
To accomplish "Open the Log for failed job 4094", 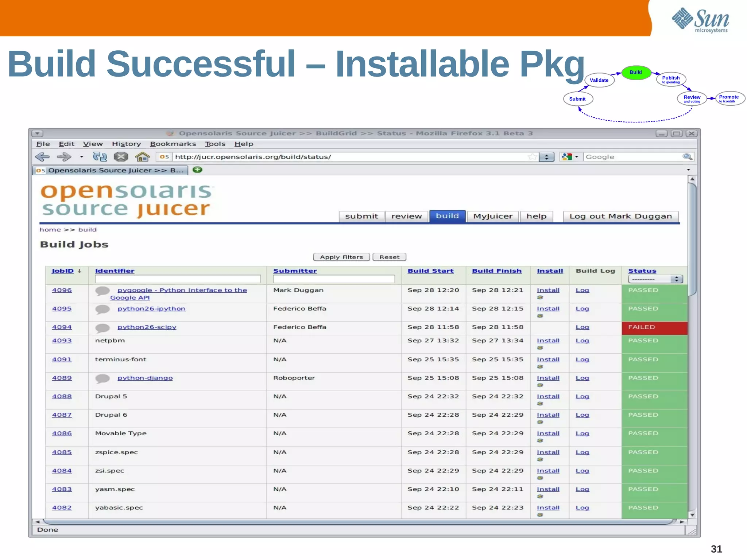I will click(x=582, y=327).
